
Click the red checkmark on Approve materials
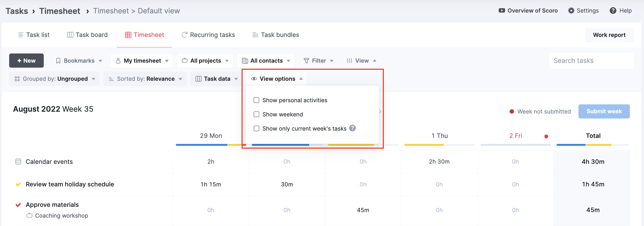point(18,205)
